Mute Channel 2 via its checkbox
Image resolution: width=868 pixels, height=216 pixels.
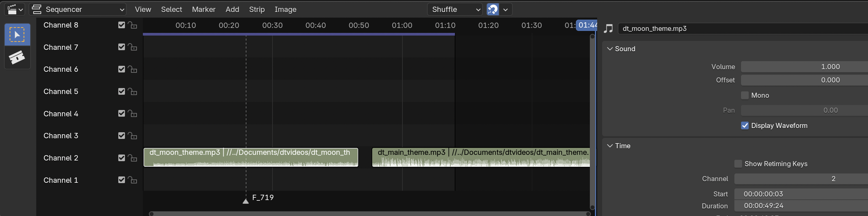(122, 158)
